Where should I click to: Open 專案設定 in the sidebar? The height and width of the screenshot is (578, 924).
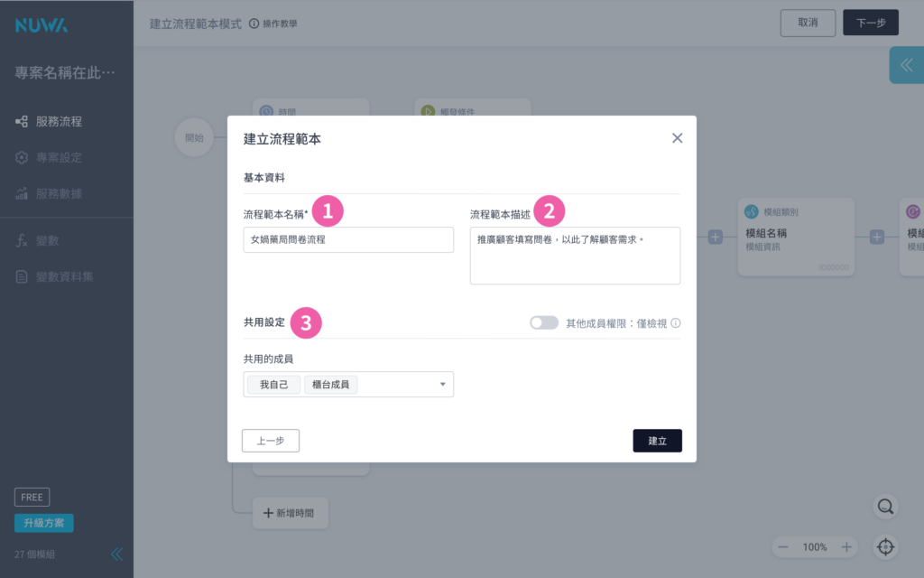coord(59,157)
